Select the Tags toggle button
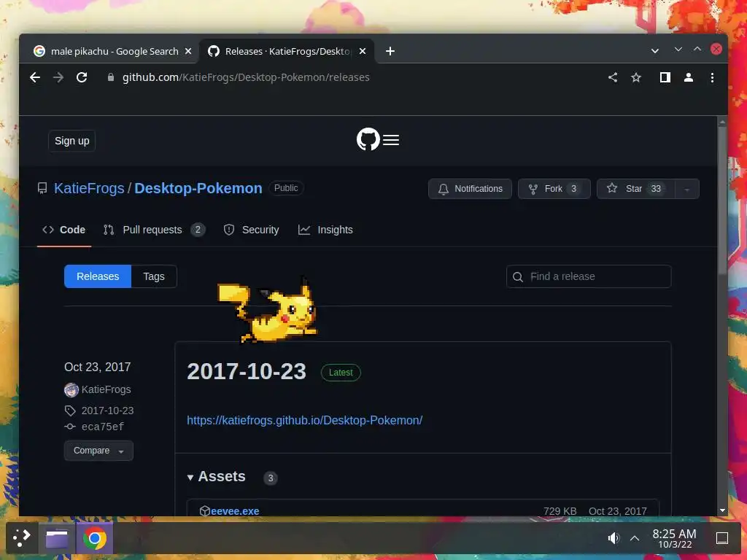747x560 pixels. pyautogui.click(x=154, y=276)
